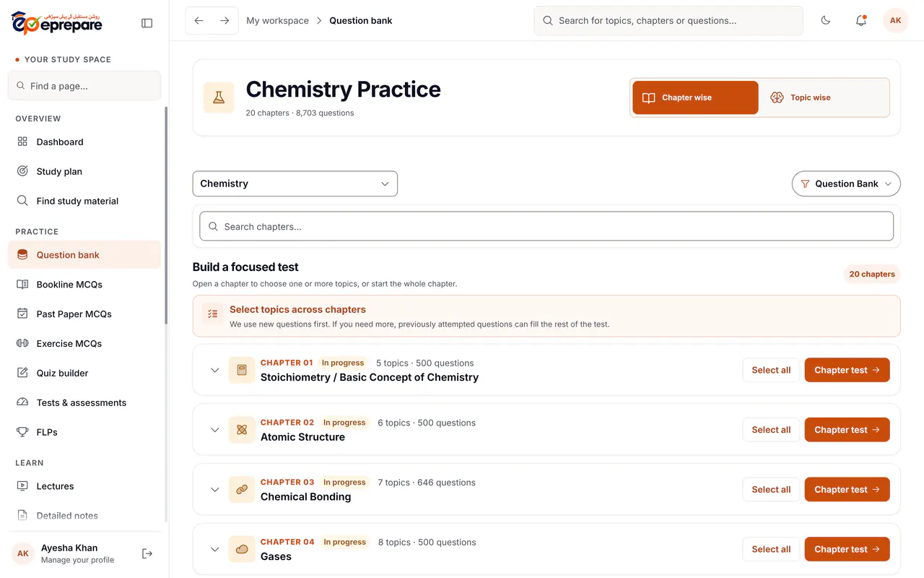
Task: Open Study plan page
Action: point(84,171)
